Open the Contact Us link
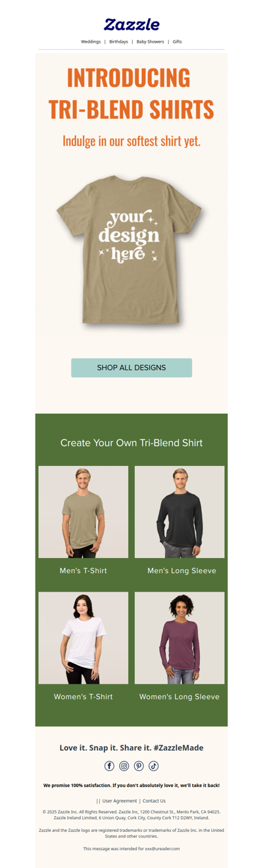Image resolution: width=263 pixels, height=868 pixels. [x=154, y=801]
